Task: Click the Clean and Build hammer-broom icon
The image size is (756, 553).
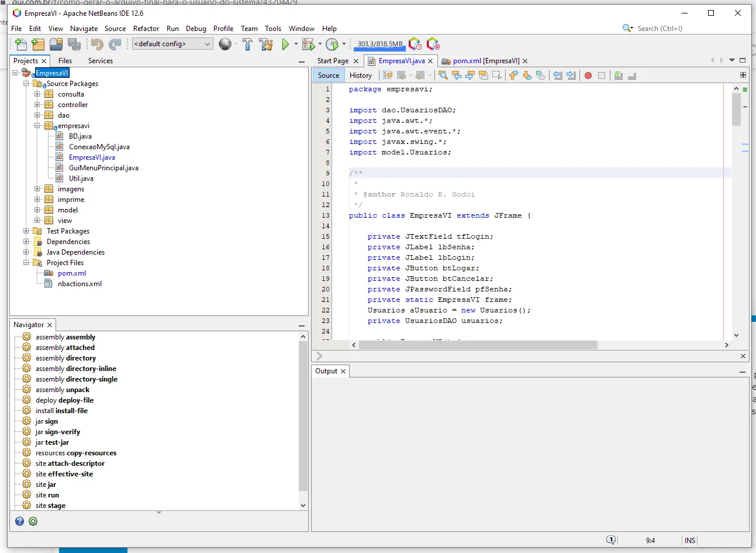Action: coord(266,44)
